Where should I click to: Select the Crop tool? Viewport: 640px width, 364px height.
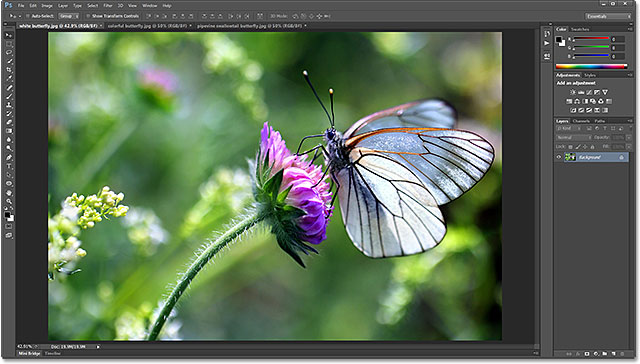tap(9, 70)
